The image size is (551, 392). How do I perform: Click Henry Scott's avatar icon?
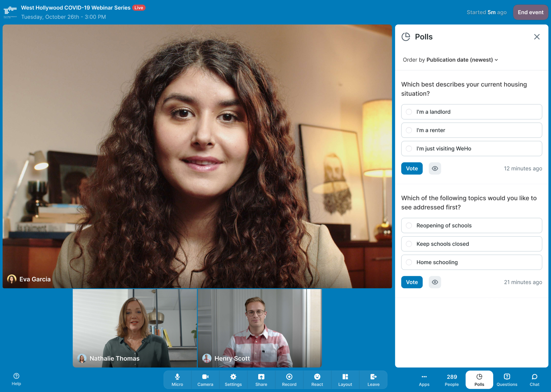[x=207, y=358]
